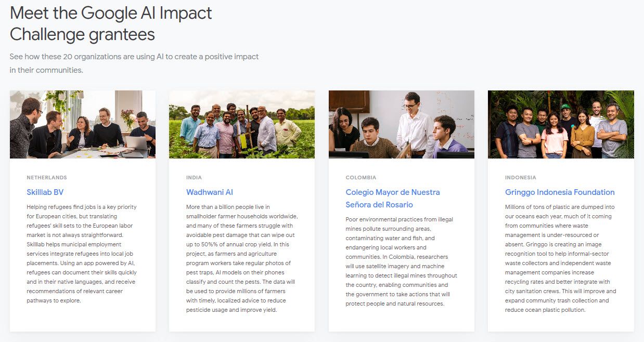Click the Skilllab refugees jobs description text
Screen dimensions: 644x342
pyautogui.click(x=82, y=254)
